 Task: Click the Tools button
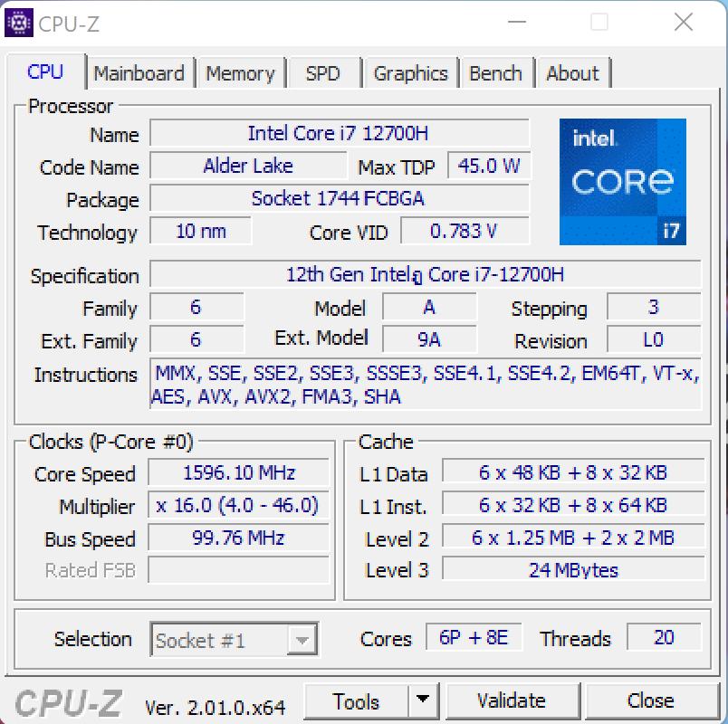(356, 700)
